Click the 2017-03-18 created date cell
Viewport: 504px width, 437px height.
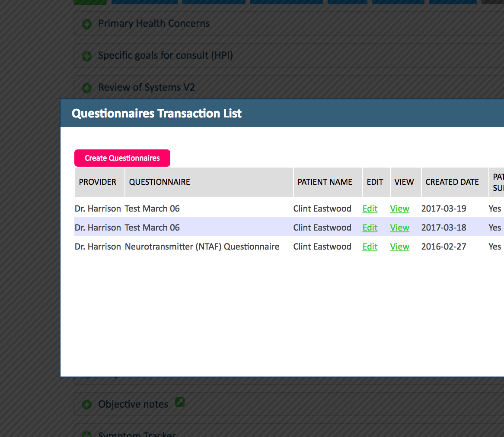click(443, 228)
